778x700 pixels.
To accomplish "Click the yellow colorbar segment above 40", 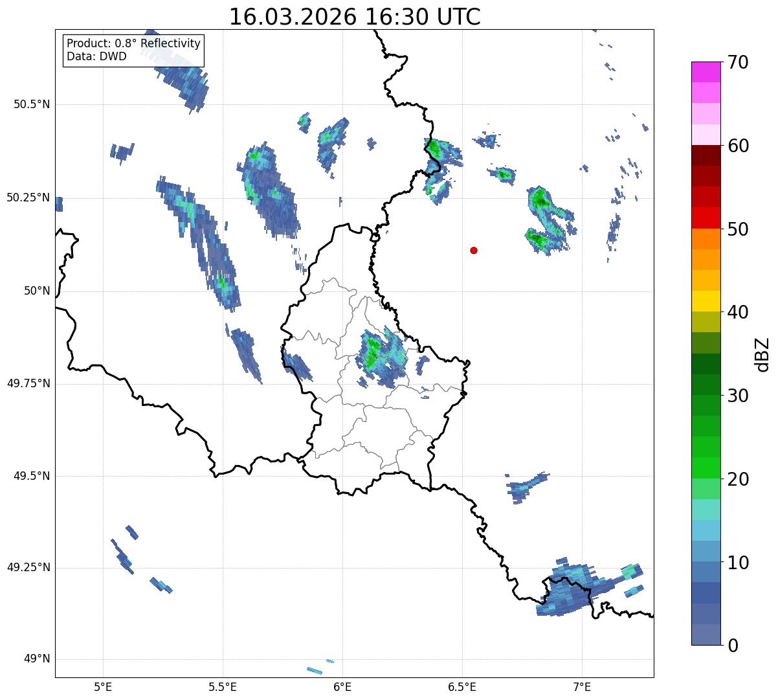I will [x=707, y=301].
